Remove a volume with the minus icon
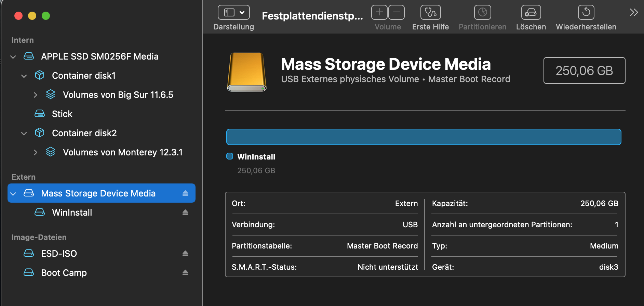The image size is (644, 306). (397, 13)
